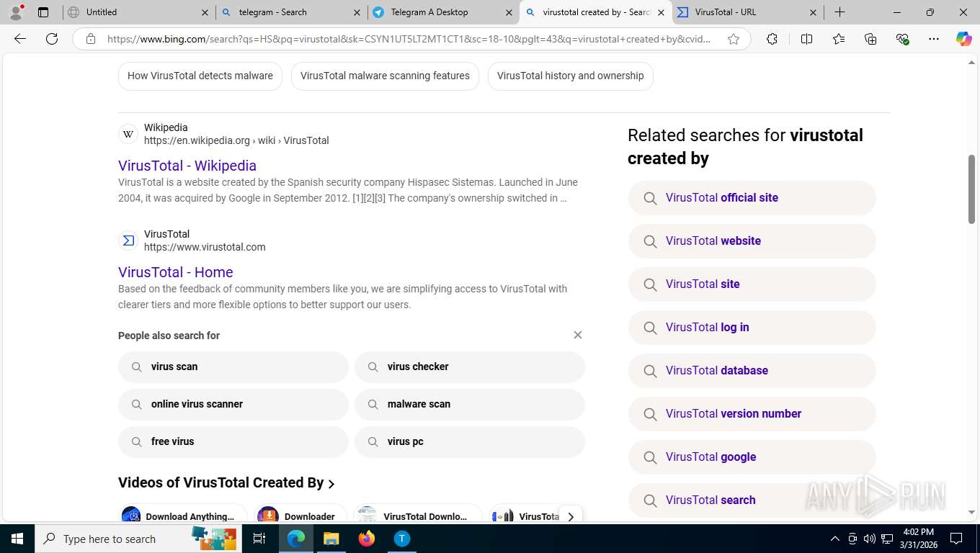Close the Telegram A Desktop tab
This screenshot has height=553, width=980.
(x=509, y=12)
